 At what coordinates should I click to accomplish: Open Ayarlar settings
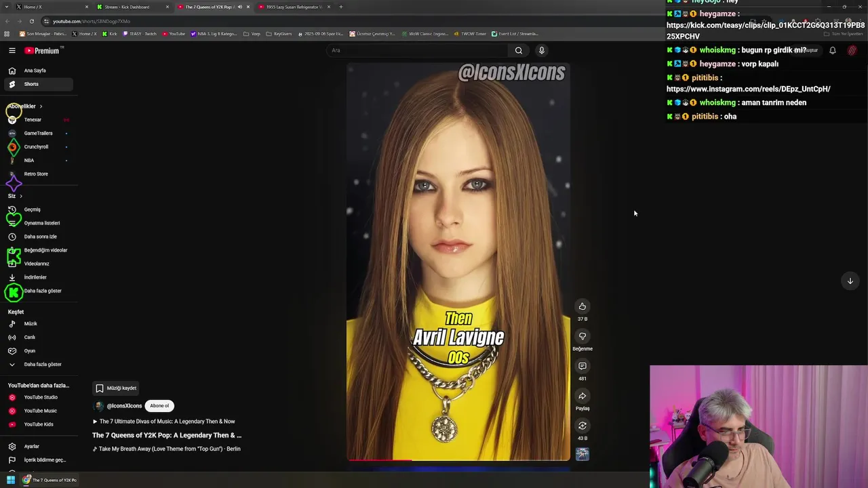click(x=39, y=447)
